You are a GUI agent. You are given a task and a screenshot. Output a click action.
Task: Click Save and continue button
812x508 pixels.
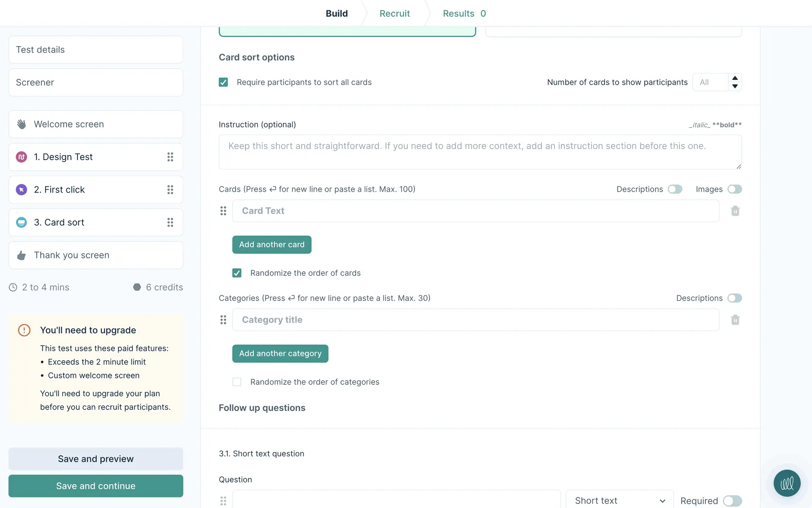coord(96,486)
